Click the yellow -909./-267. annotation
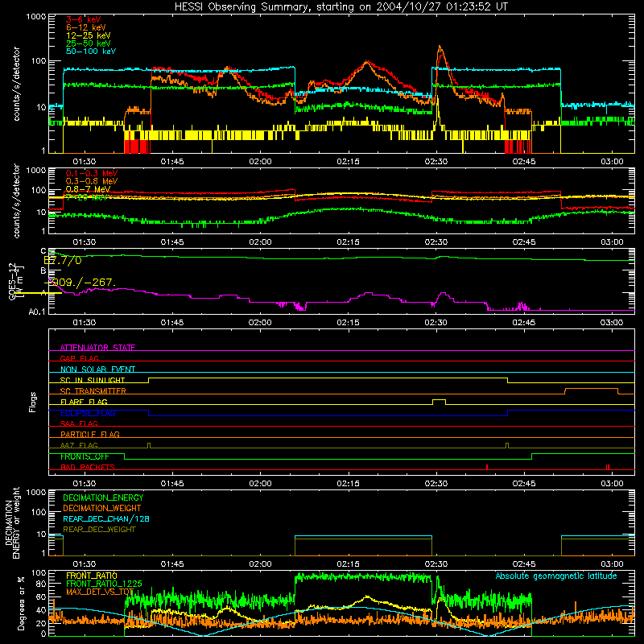 point(80,283)
